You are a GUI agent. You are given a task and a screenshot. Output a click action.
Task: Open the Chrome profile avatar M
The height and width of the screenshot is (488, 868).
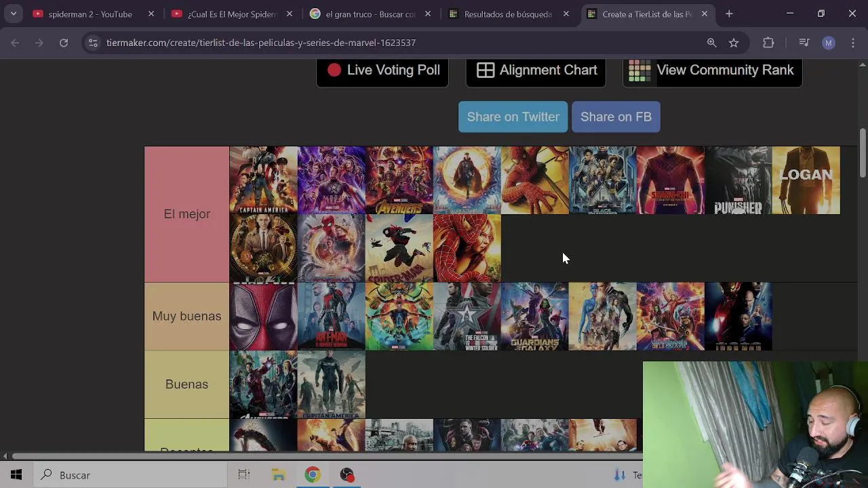click(829, 43)
